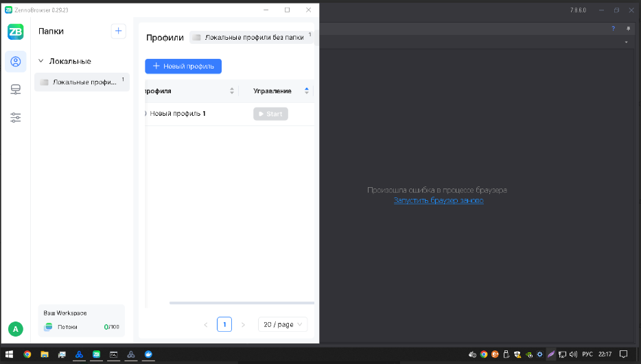Screen dimensions: 641x364
Task: Click the purple feather tray icon
Action: 551,354
